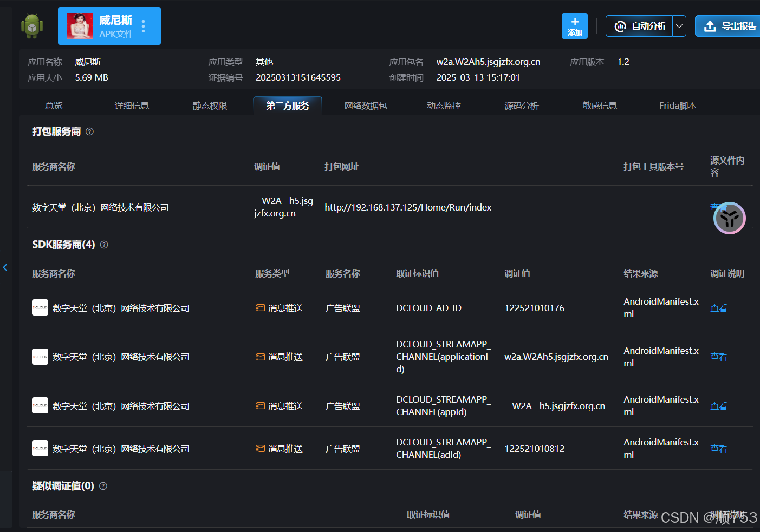Image resolution: width=760 pixels, height=532 pixels.
Task: Click evidence number 20250313151645595
Action: tap(298, 77)
